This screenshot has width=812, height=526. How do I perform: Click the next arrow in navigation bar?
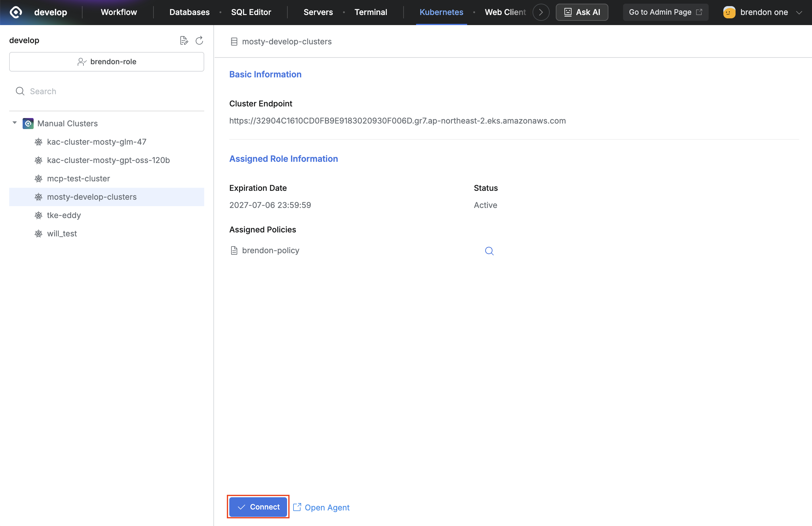click(541, 12)
